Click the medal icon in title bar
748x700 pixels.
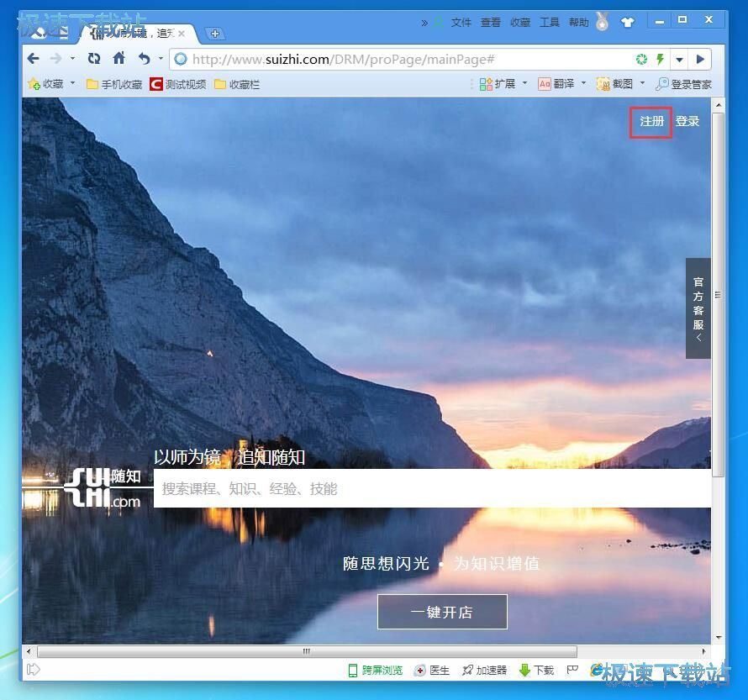point(603,22)
